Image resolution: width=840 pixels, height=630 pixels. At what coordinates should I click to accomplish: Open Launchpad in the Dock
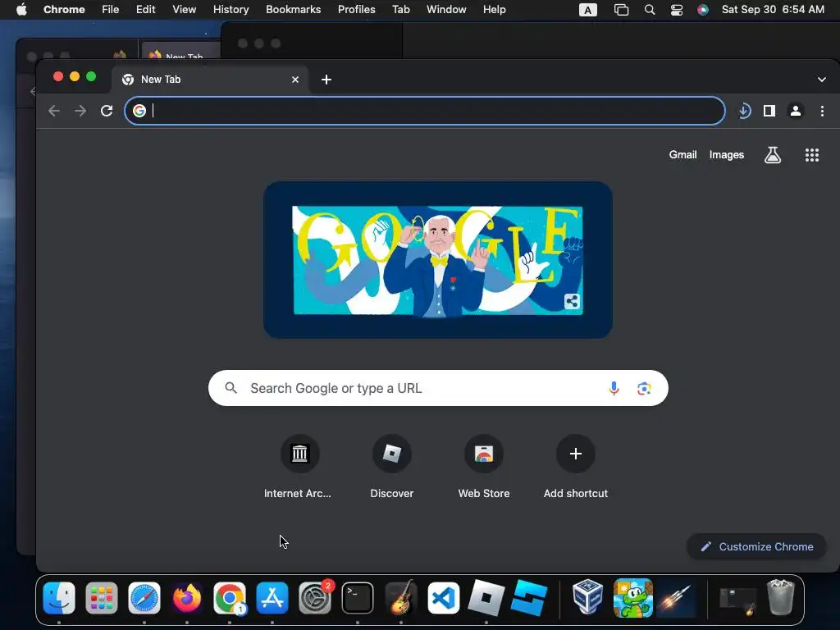coord(102,598)
